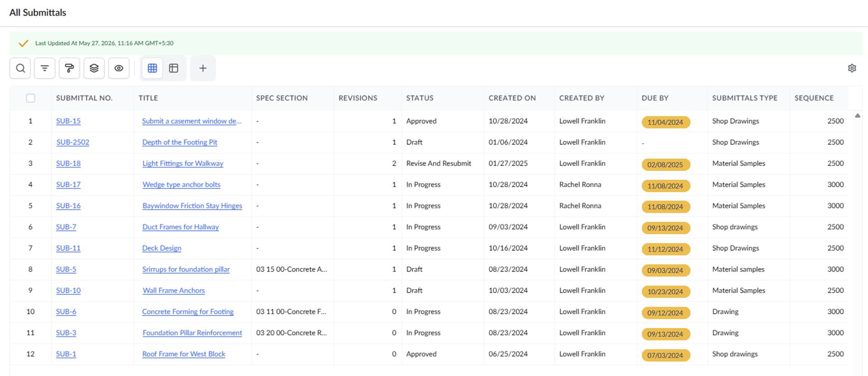This screenshot has width=868, height=376.
Task: Open the search tool in toolbar
Action: click(20, 68)
